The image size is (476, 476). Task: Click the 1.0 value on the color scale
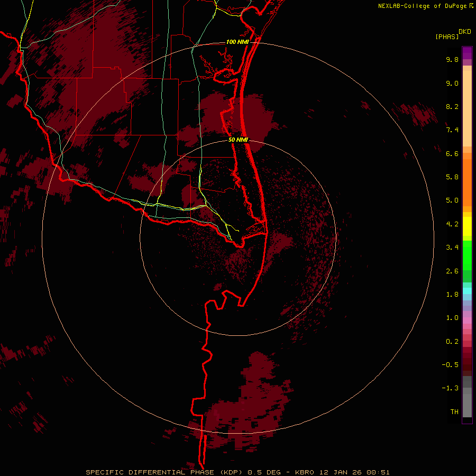pyautogui.click(x=452, y=318)
